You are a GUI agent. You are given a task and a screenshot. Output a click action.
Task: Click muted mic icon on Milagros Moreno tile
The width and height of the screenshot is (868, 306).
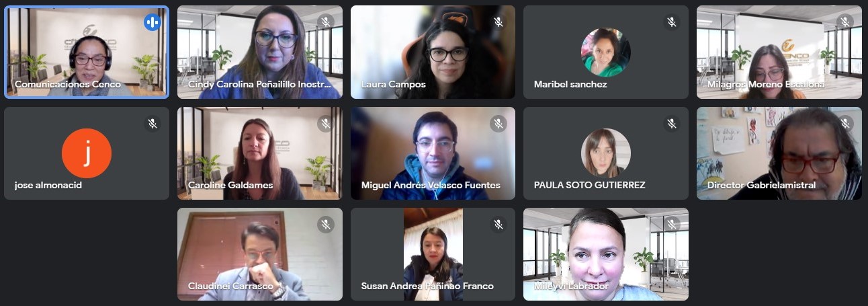tap(845, 22)
